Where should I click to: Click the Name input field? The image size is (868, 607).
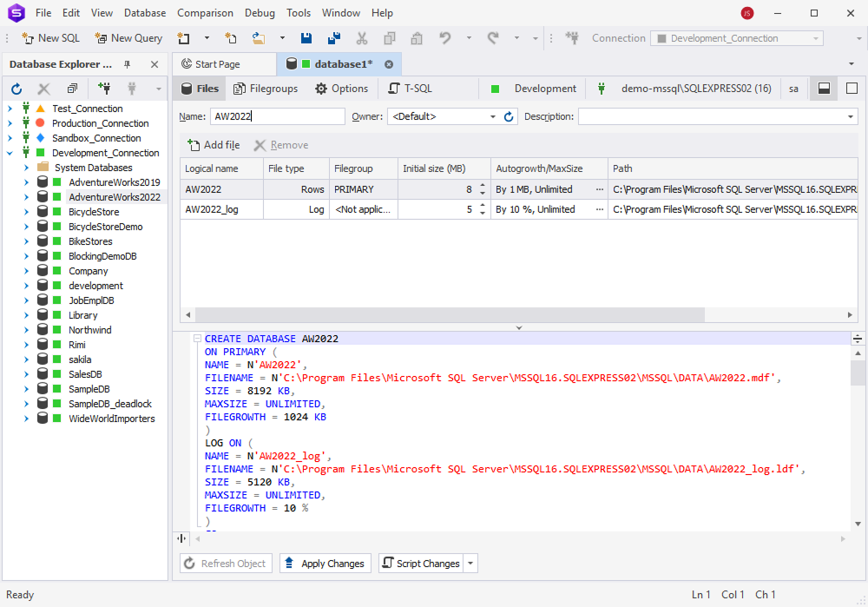[x=277, y=115]
